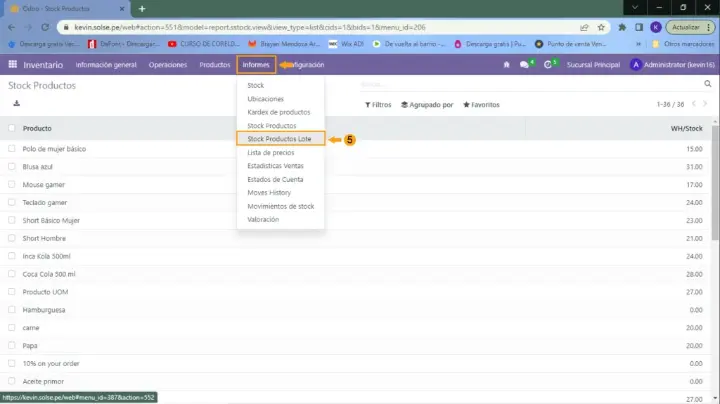
Task: Toggle the select-all checkbox in header
Action: pos(12,128)
